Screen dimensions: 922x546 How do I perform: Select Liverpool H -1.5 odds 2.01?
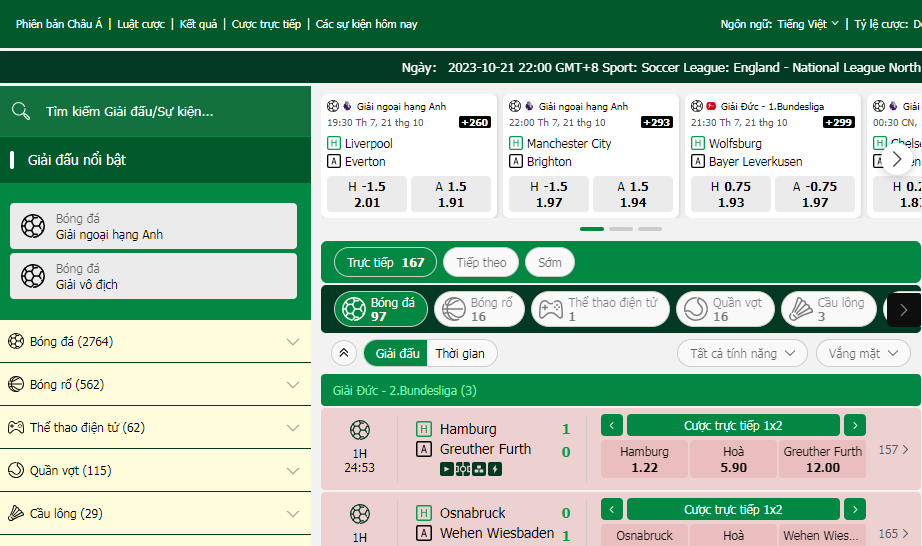[367, 194]
